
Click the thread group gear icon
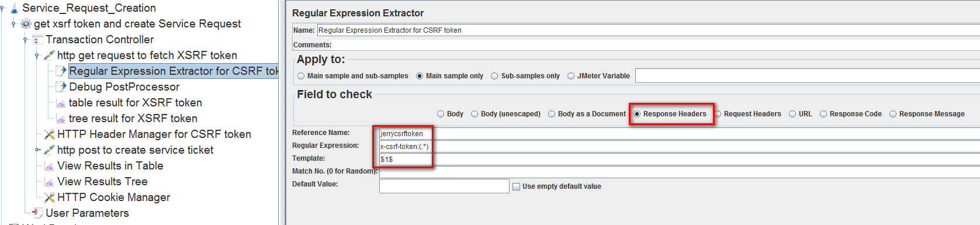[26, 24]
